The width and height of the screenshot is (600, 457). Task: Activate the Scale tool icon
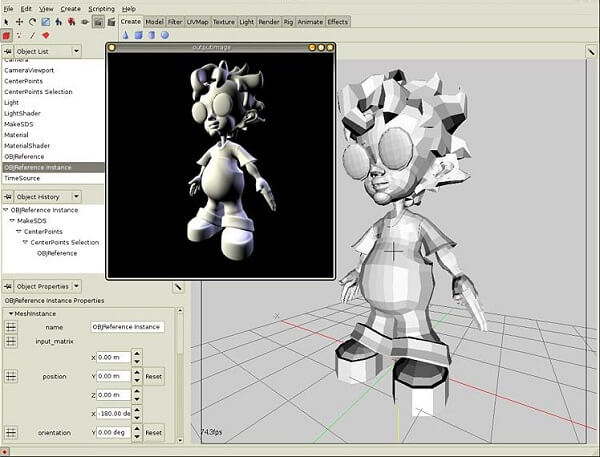(46, 22)
